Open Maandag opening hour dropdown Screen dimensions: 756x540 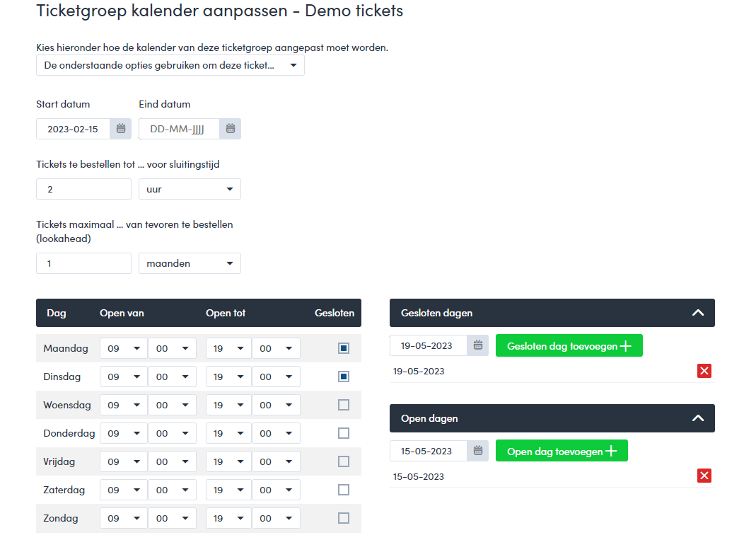coord(123,348)
